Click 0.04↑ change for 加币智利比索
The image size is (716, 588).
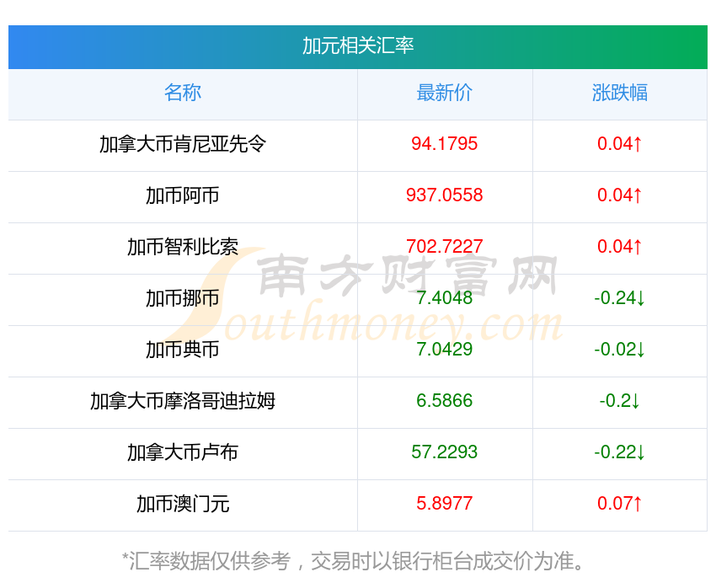point(620,247)
